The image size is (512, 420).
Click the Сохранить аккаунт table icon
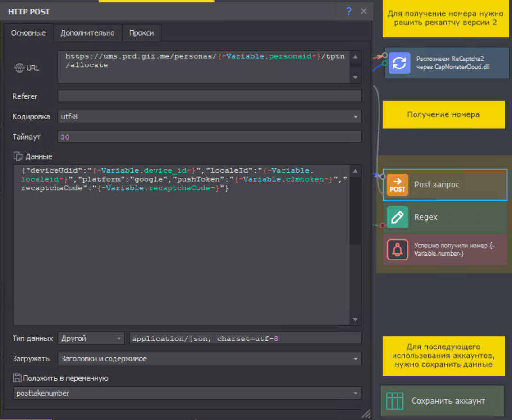pos(395,401)
